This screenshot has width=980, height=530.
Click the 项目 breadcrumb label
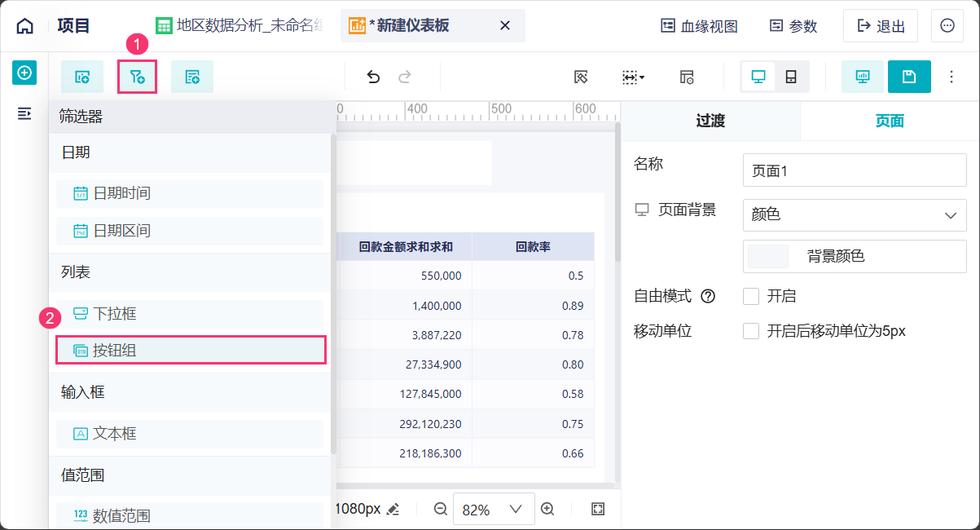pyautogui.click(x=74, y=26)
